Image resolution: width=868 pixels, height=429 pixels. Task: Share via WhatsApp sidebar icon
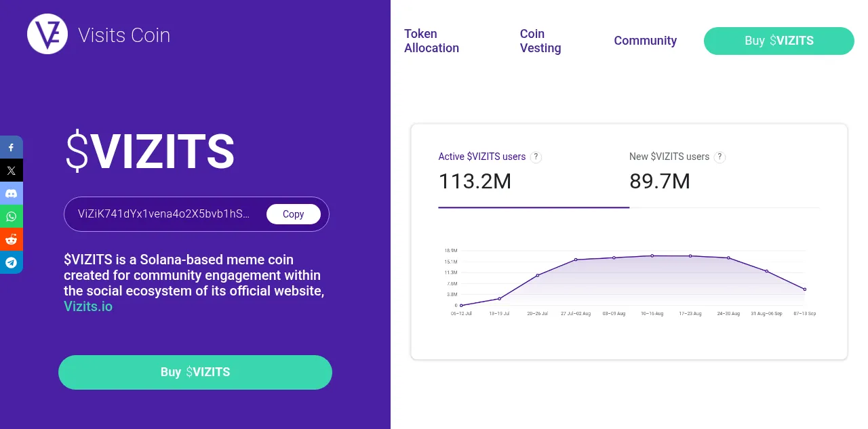click(12, 216)
